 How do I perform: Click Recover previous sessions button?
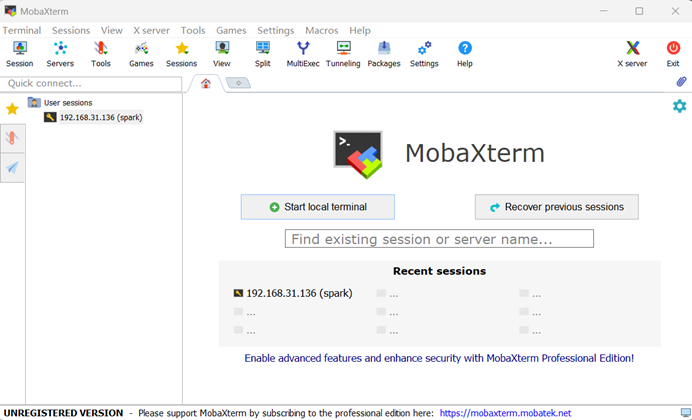[x=557, y=207]
